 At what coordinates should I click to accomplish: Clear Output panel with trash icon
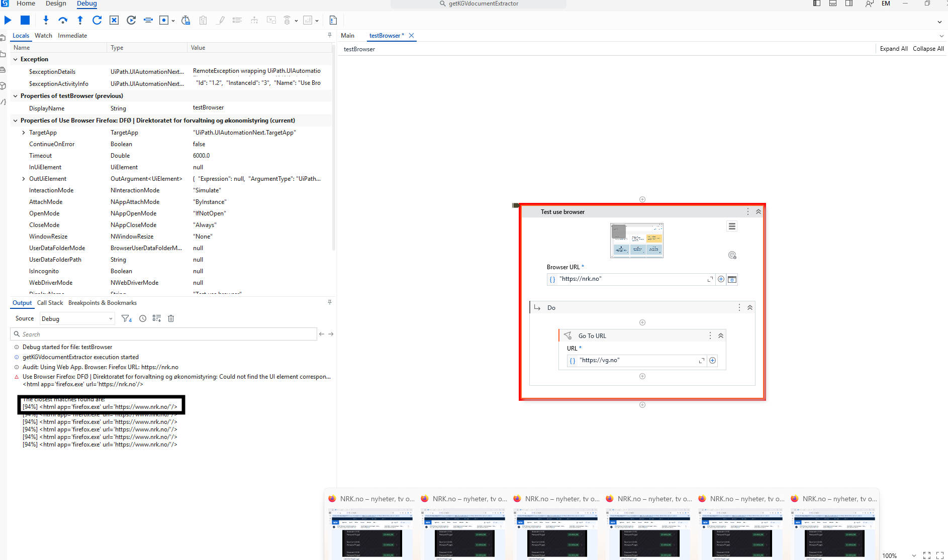(x=171, y=318)
